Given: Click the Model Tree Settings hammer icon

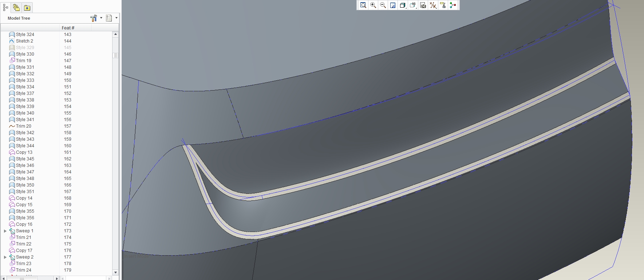Looking at the screenshot, I should (x=94, y=18).
